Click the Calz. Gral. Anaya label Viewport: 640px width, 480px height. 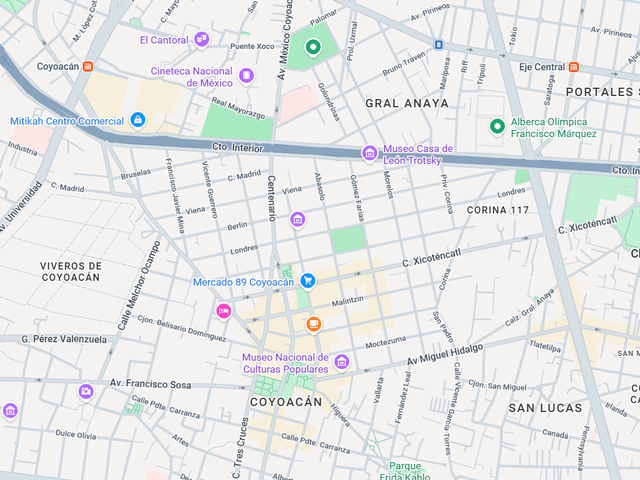(x=530, y=307)
